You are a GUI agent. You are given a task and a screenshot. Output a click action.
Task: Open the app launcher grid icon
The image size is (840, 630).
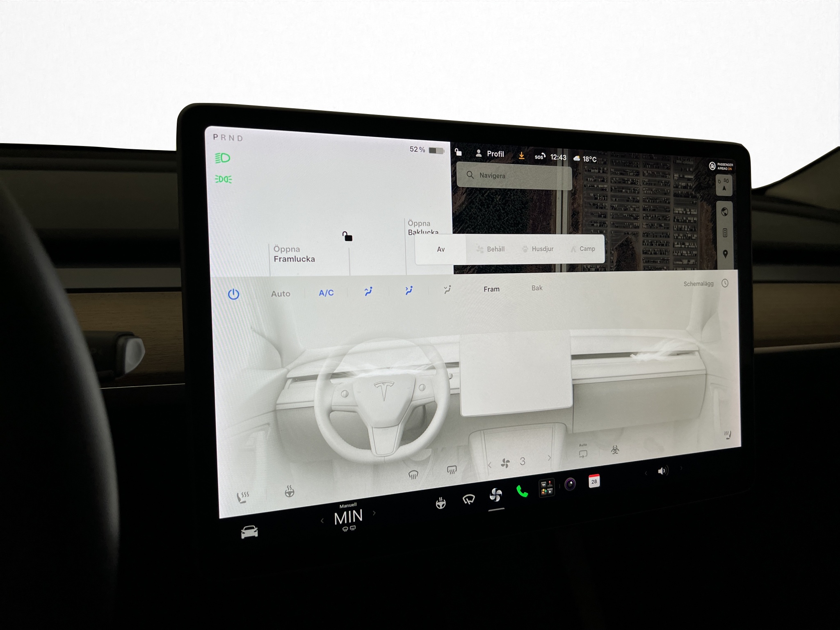click(546, 488)
